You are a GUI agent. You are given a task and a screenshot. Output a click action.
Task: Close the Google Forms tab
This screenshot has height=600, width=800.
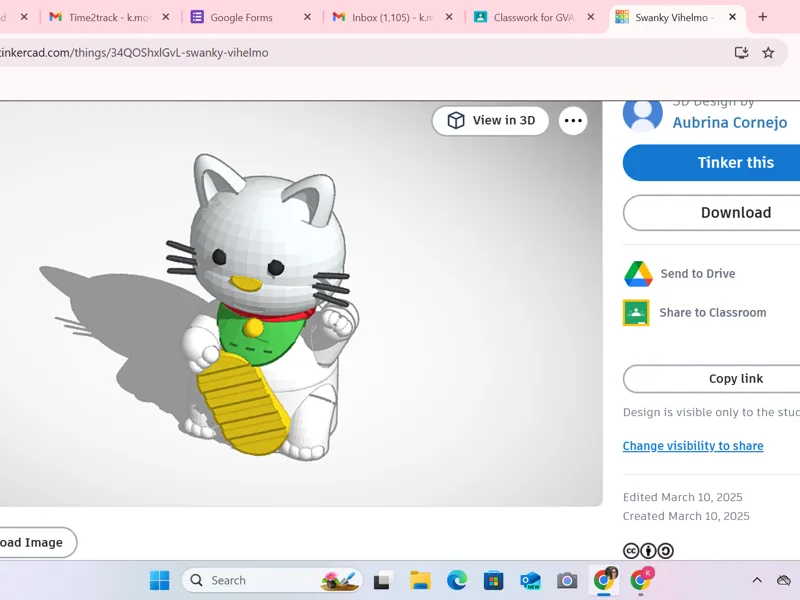pos(307,17)
